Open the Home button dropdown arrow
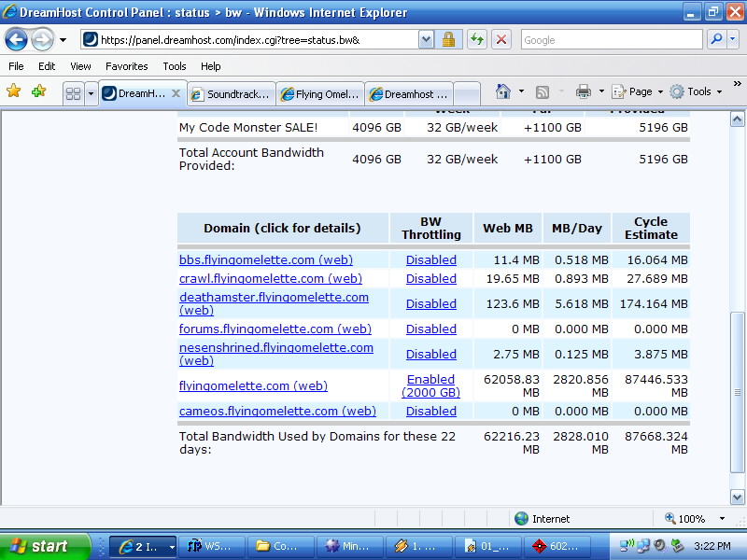The height and width of the screenshot is (560, 747). point(521,91)
